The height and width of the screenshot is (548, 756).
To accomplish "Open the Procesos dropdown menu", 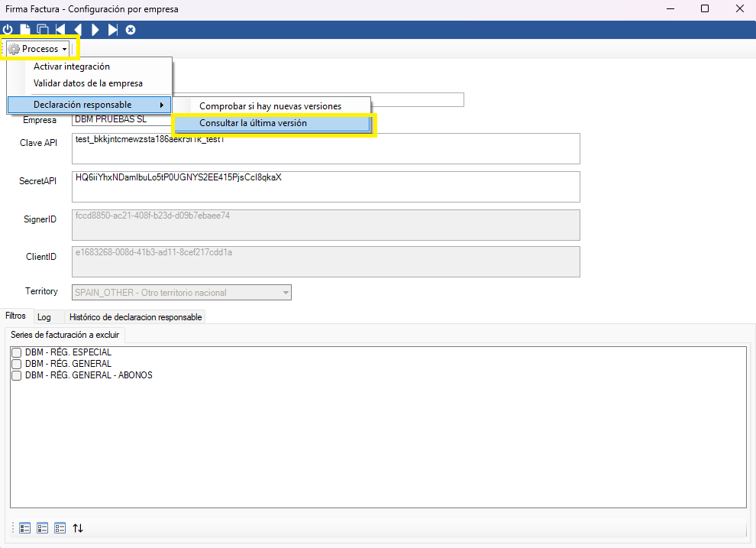I will click(x=40, y=49).
